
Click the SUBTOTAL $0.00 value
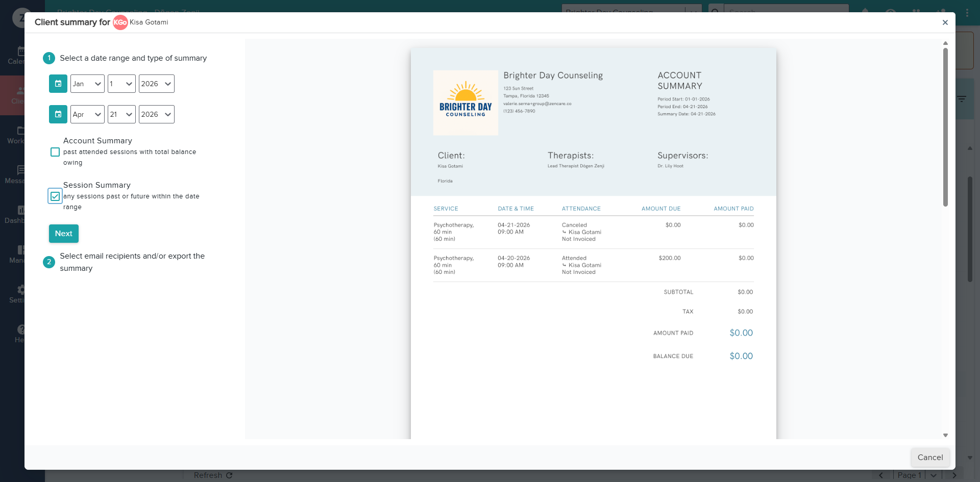[745, 292]
